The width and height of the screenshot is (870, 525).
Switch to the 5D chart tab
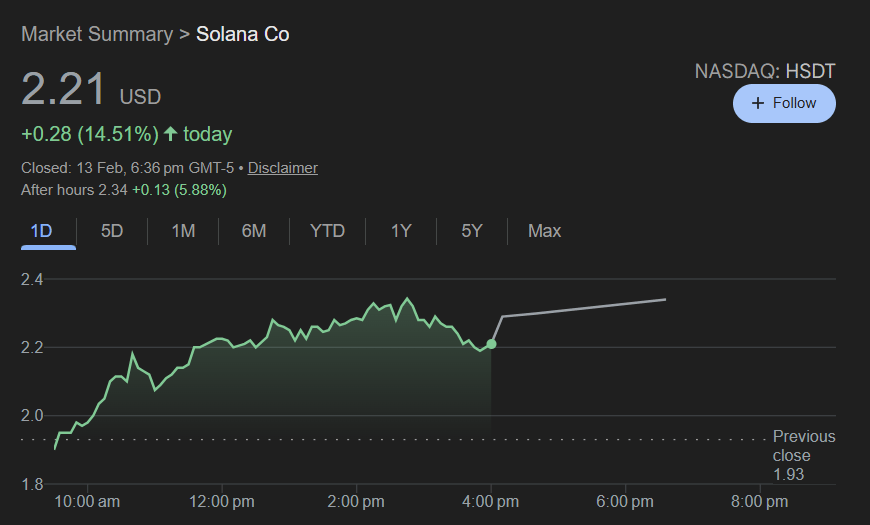pyautogui.click(x=112, y=231)
